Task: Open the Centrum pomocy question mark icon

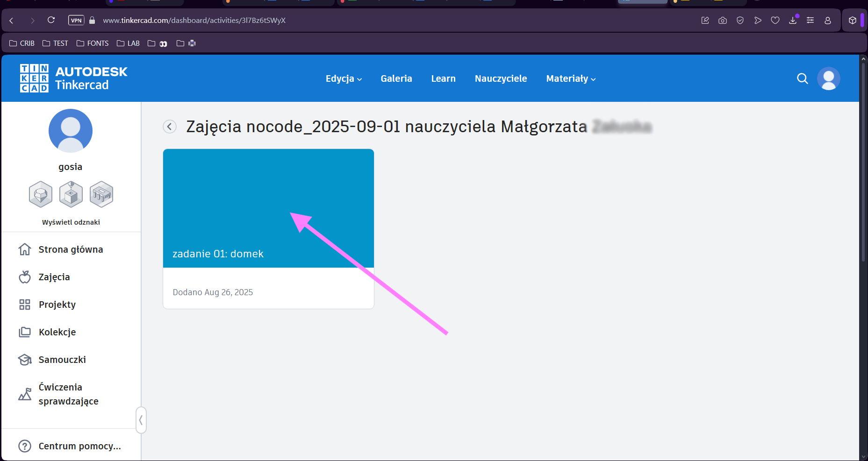Action: pyautogui.click(x=24, y=446)
